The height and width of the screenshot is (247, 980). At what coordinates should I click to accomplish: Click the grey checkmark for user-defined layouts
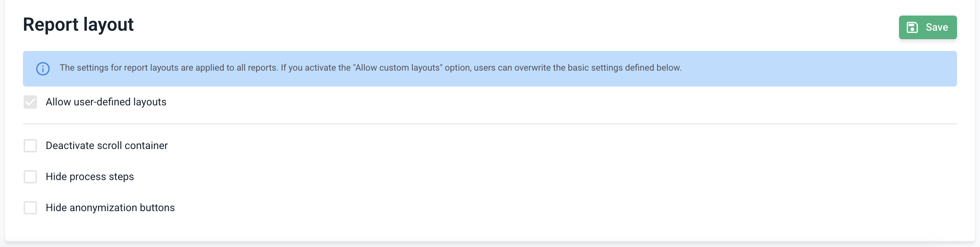click(30, 102)
